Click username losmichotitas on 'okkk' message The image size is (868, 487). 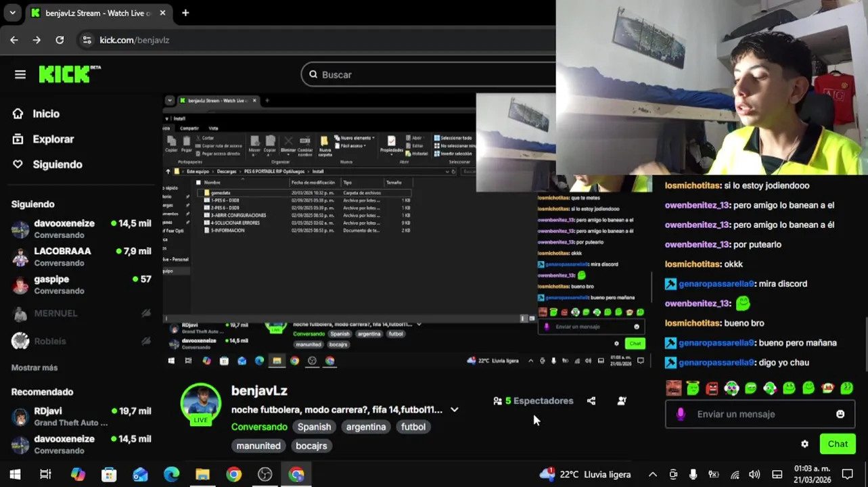pyautogui.click(x=692, y=264)
